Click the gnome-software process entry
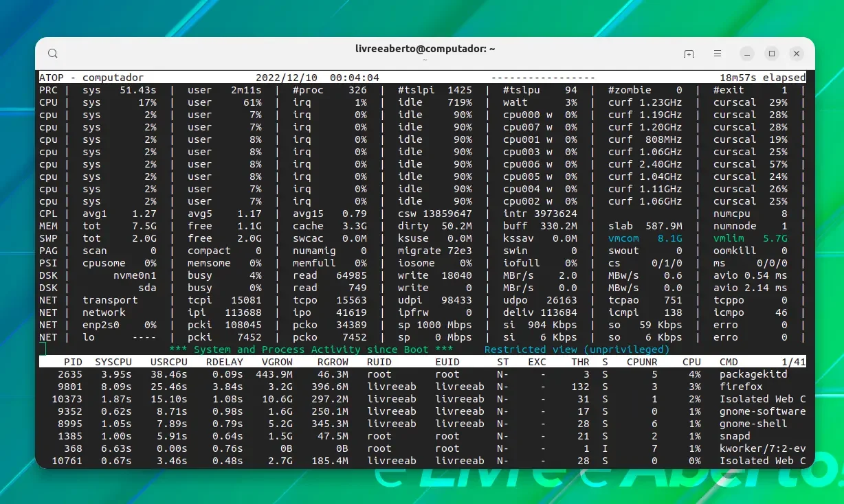 tap(762, 411)
